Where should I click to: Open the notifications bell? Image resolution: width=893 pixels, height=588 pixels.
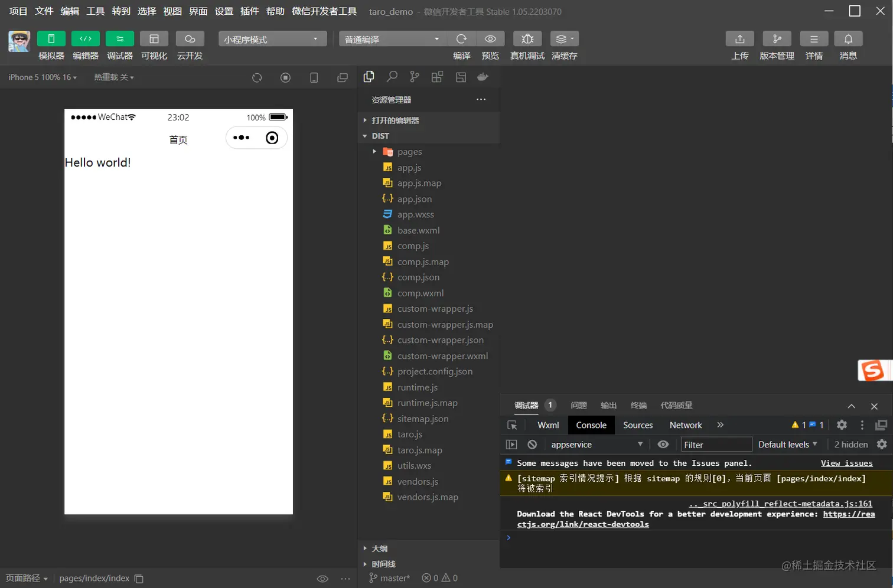(848, 39)
